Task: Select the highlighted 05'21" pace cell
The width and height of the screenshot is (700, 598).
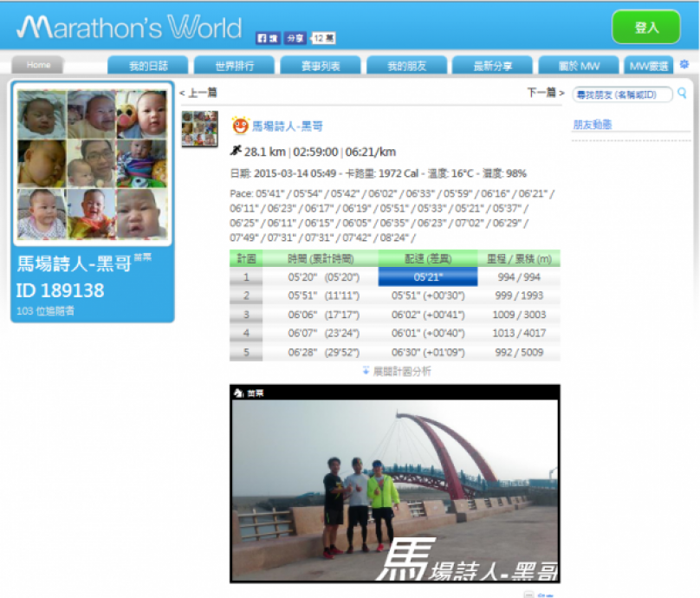Action: point(428,276)
